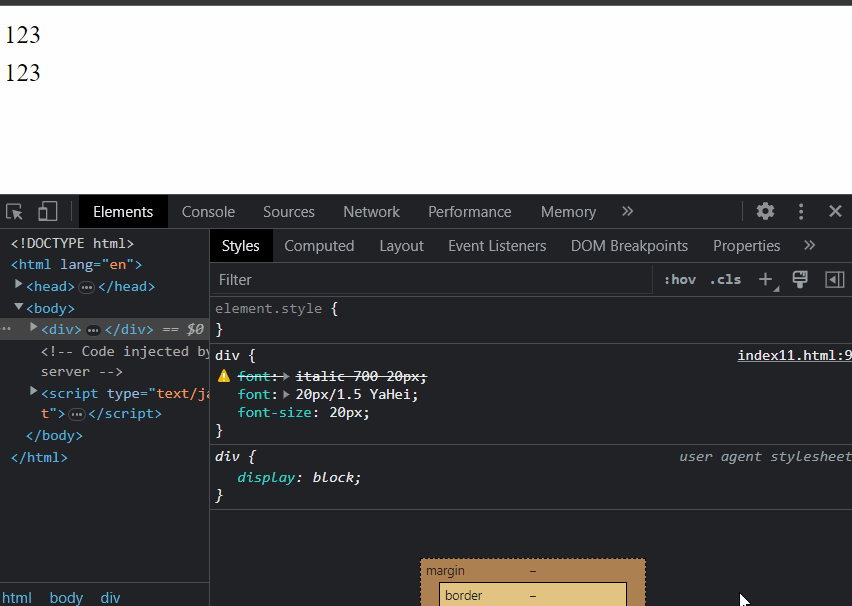Open the Properties sub-tab

point(747,246)
